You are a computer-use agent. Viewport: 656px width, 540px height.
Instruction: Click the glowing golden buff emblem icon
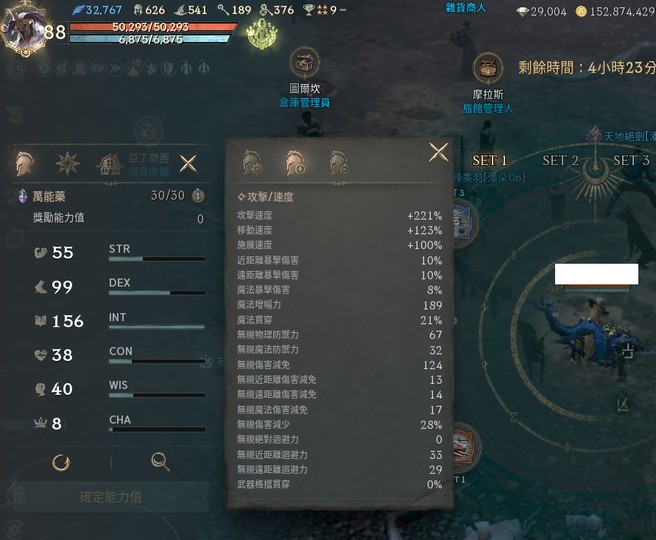(x=262, y=35)
